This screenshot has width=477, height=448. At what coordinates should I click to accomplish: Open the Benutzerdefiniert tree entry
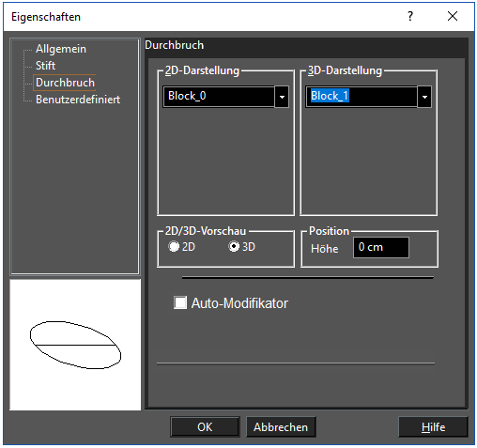click(78, 100)
